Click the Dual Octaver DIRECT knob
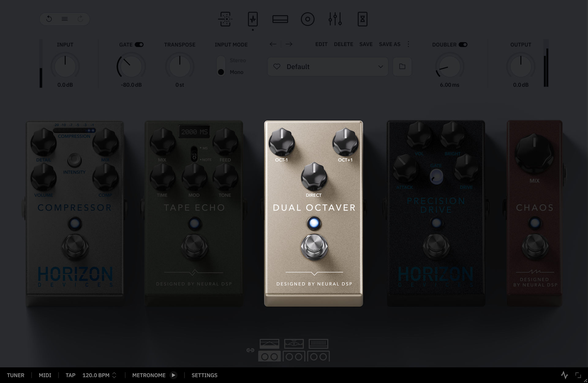This screenshot has width=588, height=383. tap(314, 177)
